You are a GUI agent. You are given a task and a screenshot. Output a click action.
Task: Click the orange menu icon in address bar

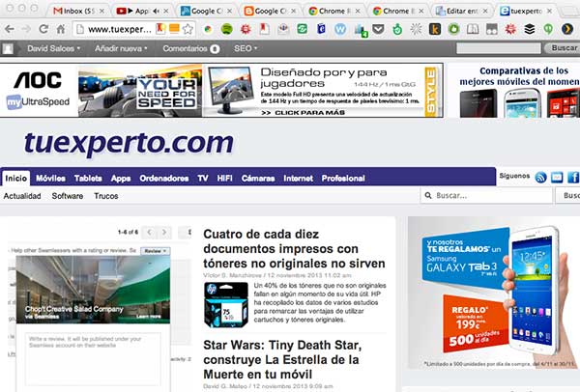(x=174, y=28)
